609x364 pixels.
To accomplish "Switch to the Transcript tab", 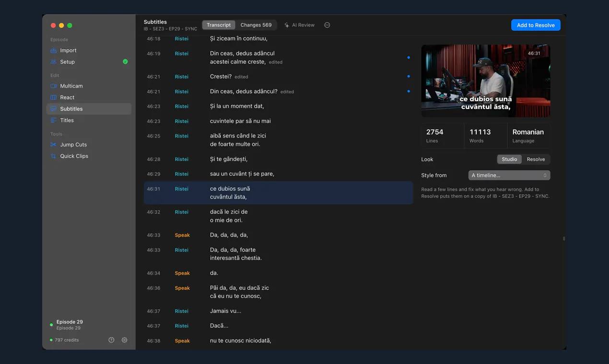I will click(x=219, y=25).
